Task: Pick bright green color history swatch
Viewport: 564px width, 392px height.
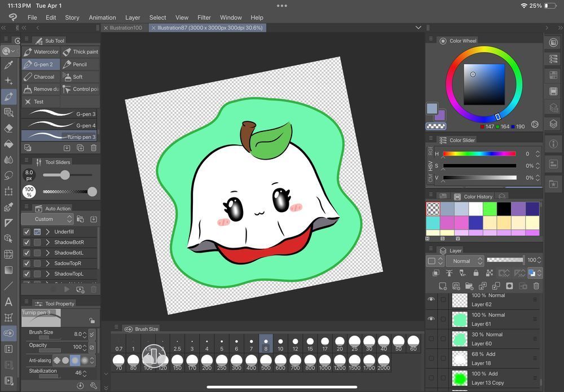Action: tap(490, 209)
